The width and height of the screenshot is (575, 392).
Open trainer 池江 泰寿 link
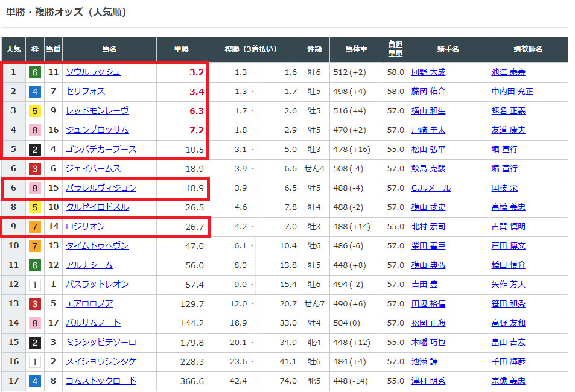508,72
